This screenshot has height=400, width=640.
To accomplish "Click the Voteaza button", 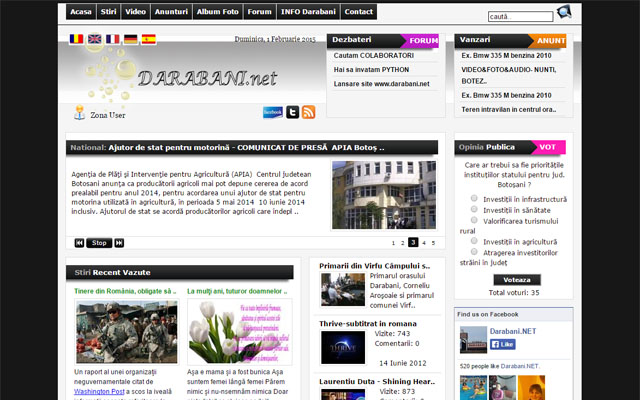I will pyautogui.click(x=517, y=280).
